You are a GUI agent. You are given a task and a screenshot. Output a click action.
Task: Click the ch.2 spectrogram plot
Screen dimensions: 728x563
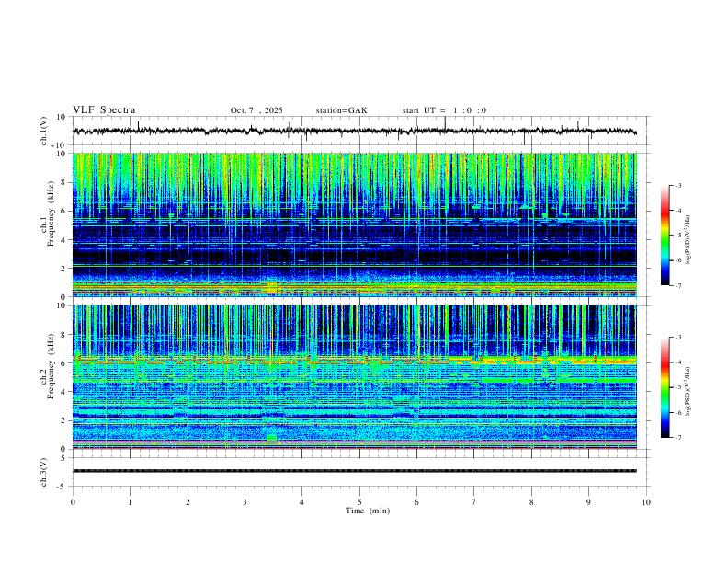coord(354,377)
